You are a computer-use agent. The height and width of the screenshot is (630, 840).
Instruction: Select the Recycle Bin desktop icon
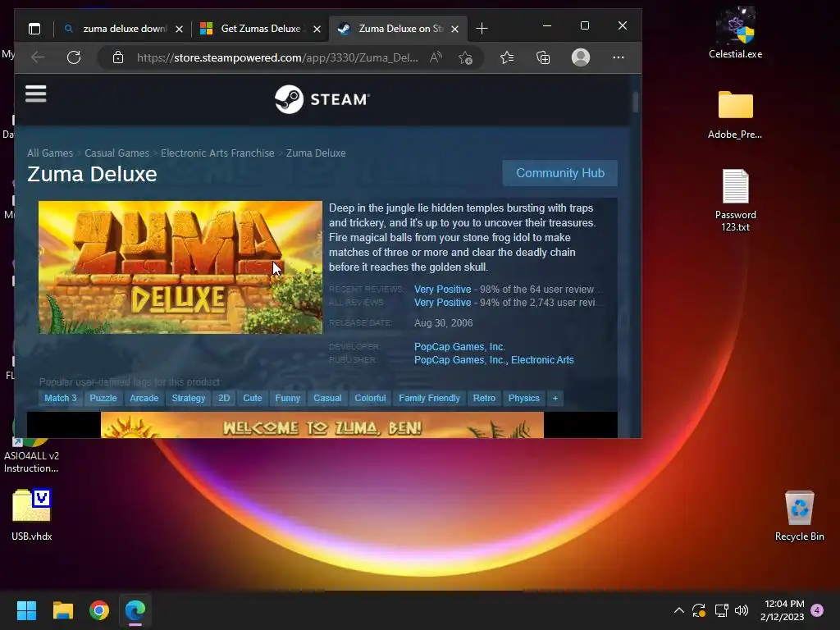point(799,516)
